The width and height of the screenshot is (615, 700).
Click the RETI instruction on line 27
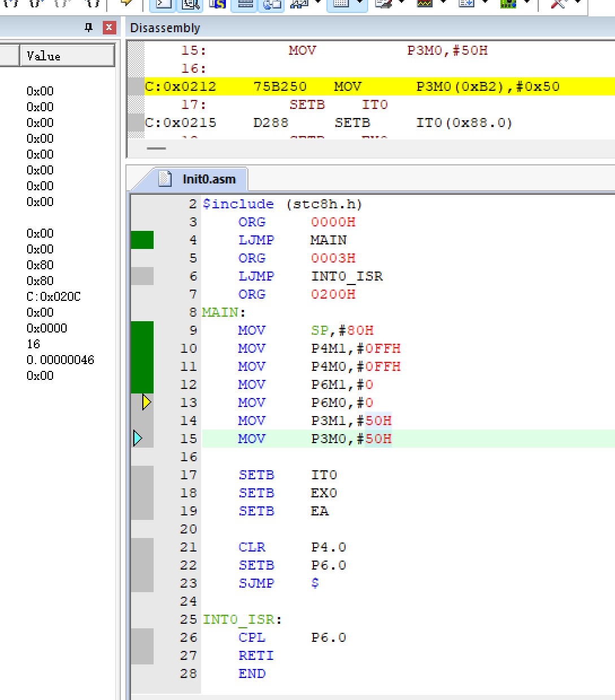pyautogui.click(x=256, y=655)
